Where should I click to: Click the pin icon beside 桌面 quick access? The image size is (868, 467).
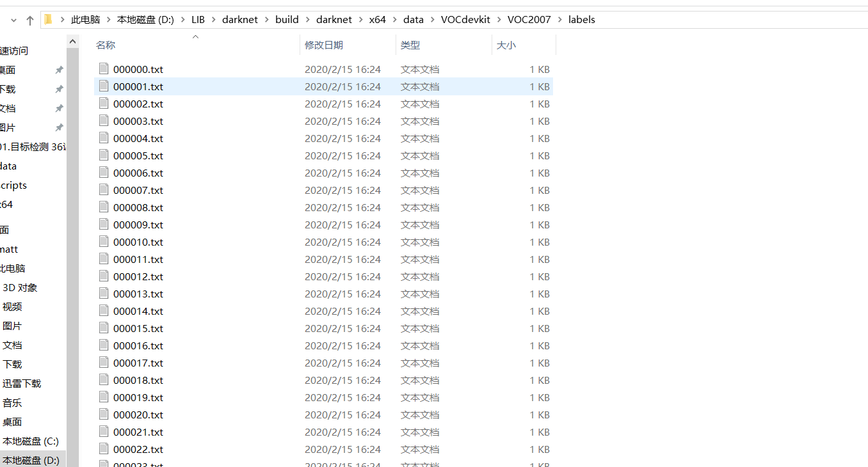pos(59,70)
